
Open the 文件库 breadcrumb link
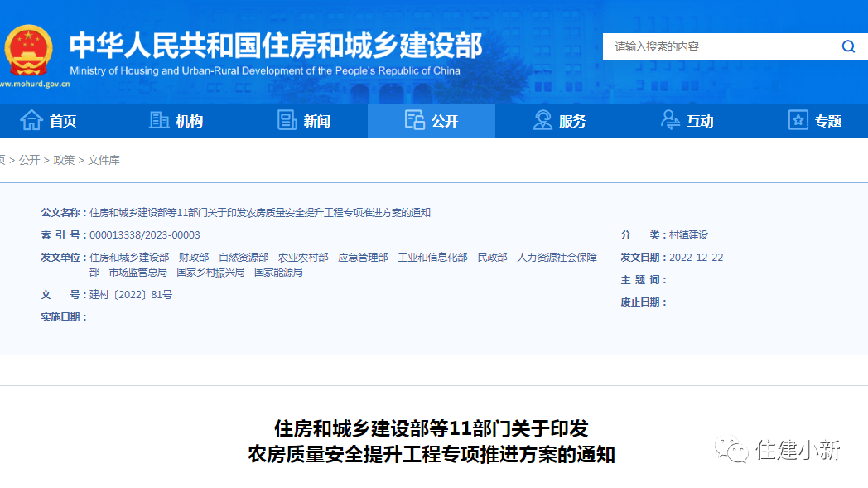pyautogui.click(x=105, y=161)
